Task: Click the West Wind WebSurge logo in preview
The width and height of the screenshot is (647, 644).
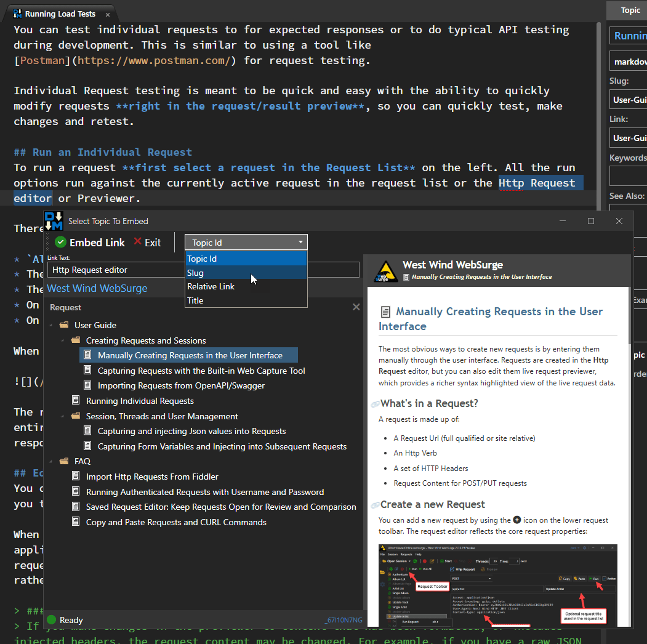Action: [x=386, y=271]
